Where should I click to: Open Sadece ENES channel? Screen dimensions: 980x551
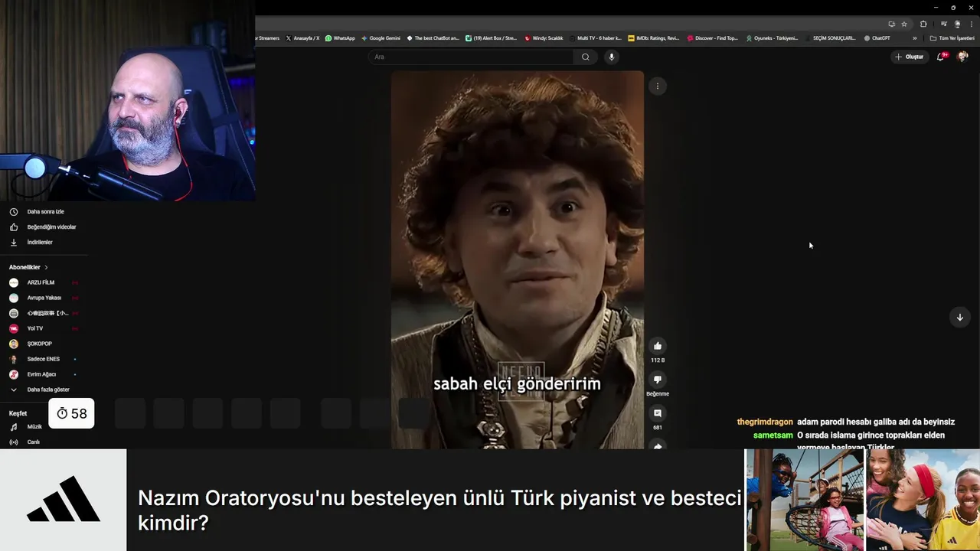click(45, 359)
